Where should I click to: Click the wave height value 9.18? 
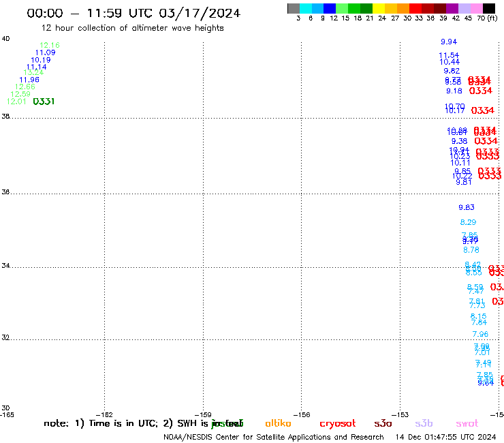point(454,91)
